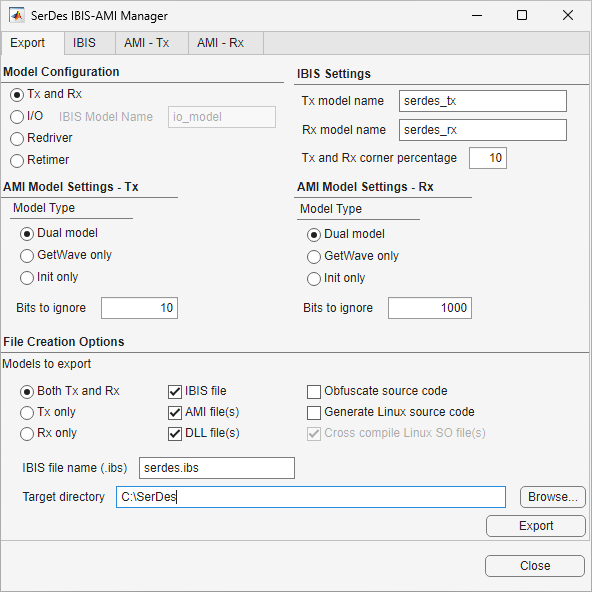Uncheck the IBIS file checkbox

tap(175, 392)
